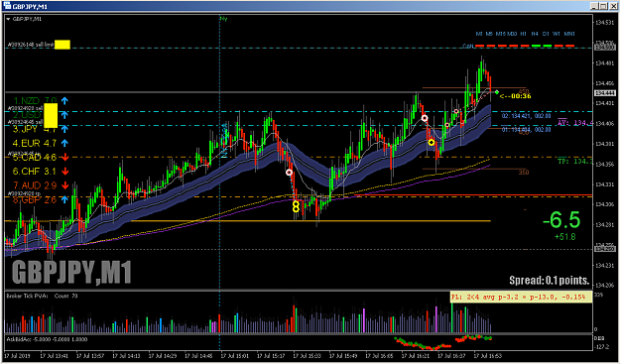This screenshot has height=364, width=620.
Task: Click the 3.JPY strength row
Action: [x=35, y=129]
